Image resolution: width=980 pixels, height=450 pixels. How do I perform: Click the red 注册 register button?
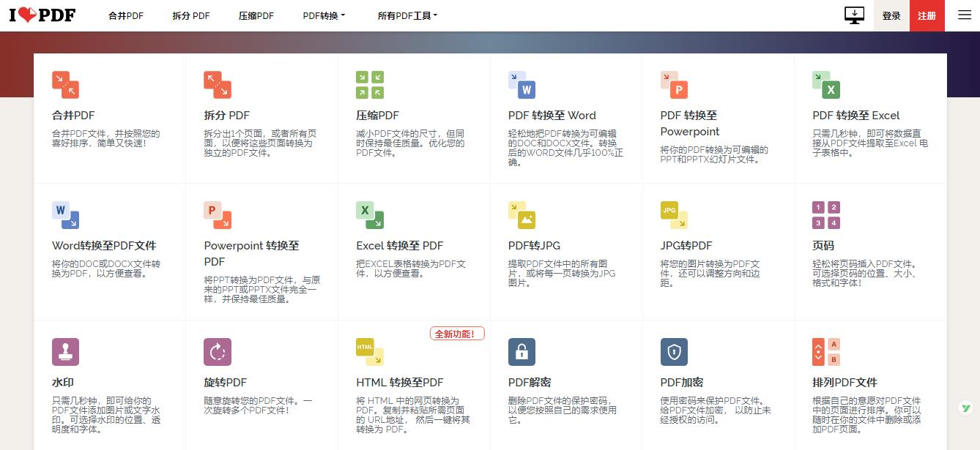coord(927,15)
